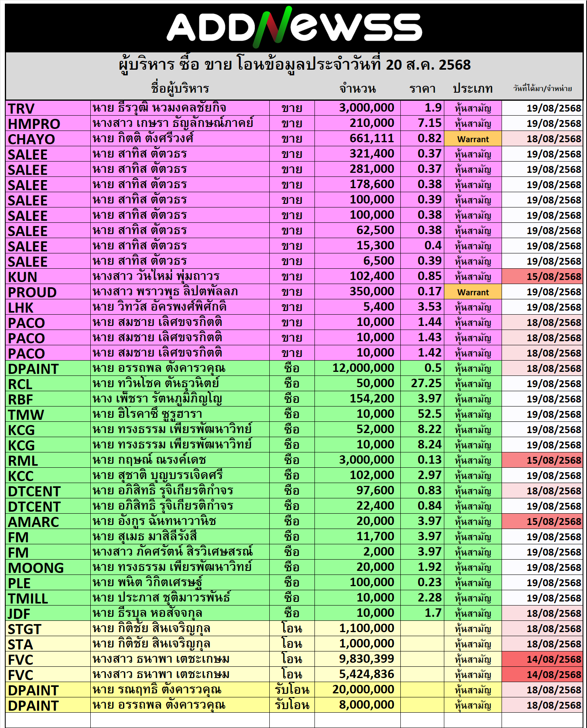This screenshot has height=728, width=587.
Task: Click the 3.53 price cell
Action: [x=423, y=307]
